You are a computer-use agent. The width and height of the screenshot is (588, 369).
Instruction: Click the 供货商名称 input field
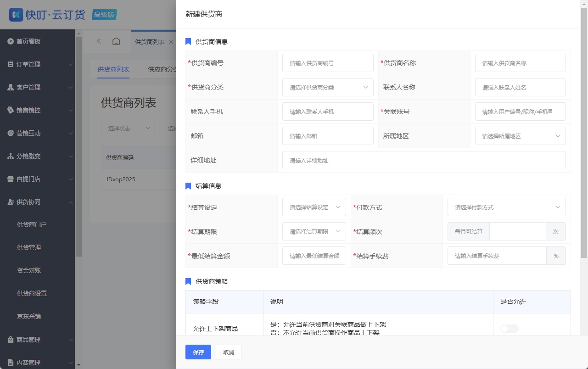pyautogui.click(x=521, y=63)
